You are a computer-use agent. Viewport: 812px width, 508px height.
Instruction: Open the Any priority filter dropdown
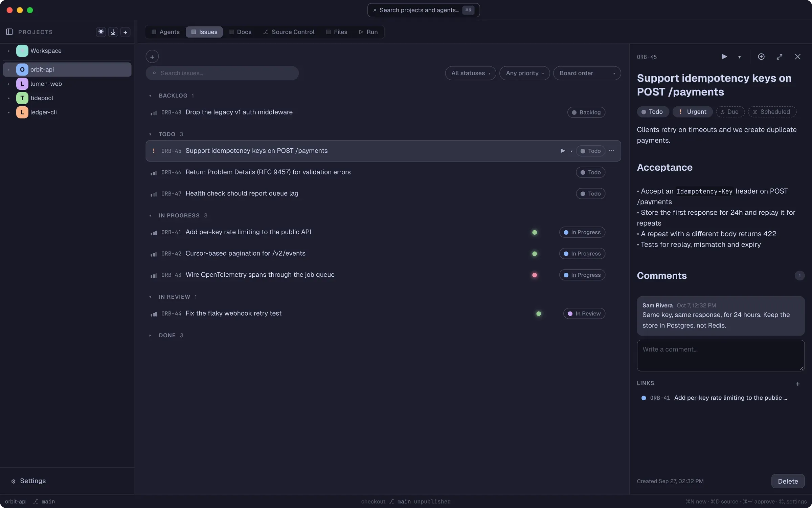click(x=524, y=73)
